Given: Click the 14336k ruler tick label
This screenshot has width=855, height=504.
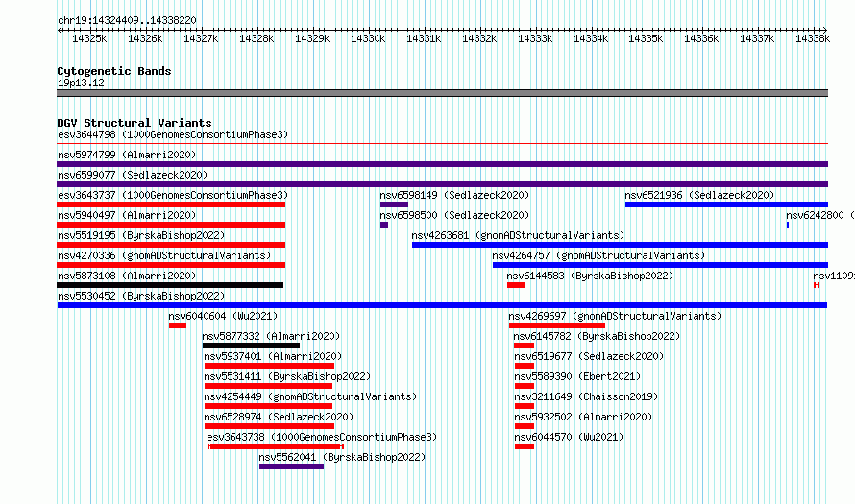Looking at the screenshot, I should (x=701, y=38).
